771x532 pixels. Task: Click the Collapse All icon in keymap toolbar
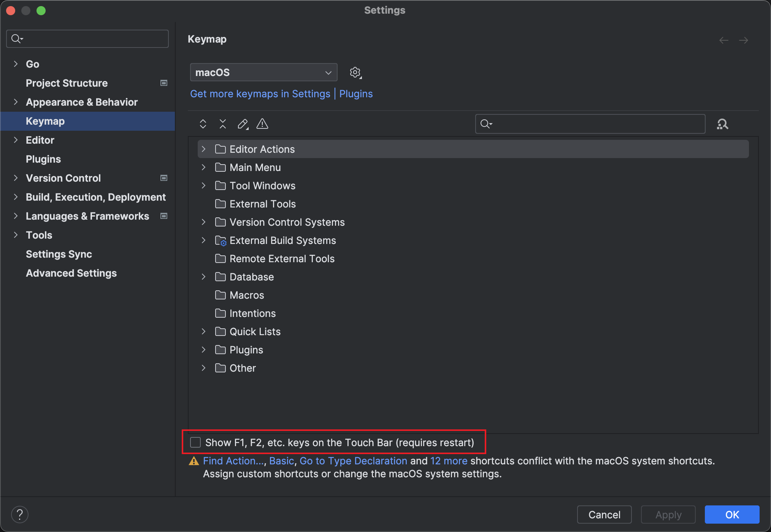(x=223, y=124)
